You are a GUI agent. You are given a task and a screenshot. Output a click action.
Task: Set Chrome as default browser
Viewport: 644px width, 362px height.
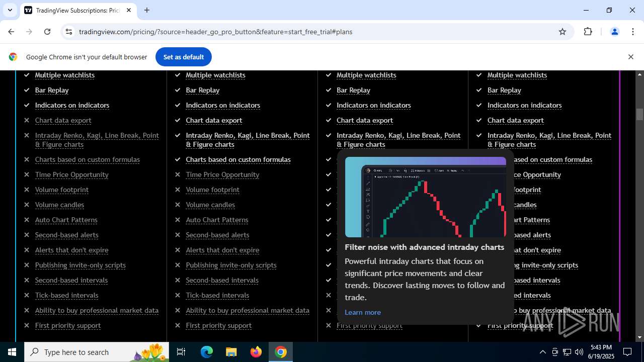183,57
